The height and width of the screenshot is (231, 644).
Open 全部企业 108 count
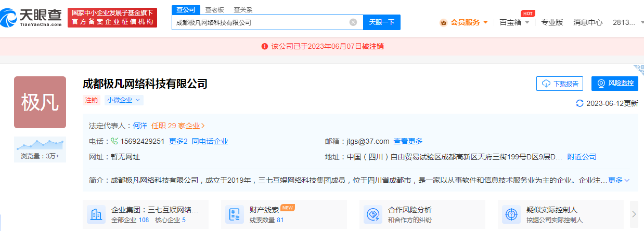[x=130, y=220]
